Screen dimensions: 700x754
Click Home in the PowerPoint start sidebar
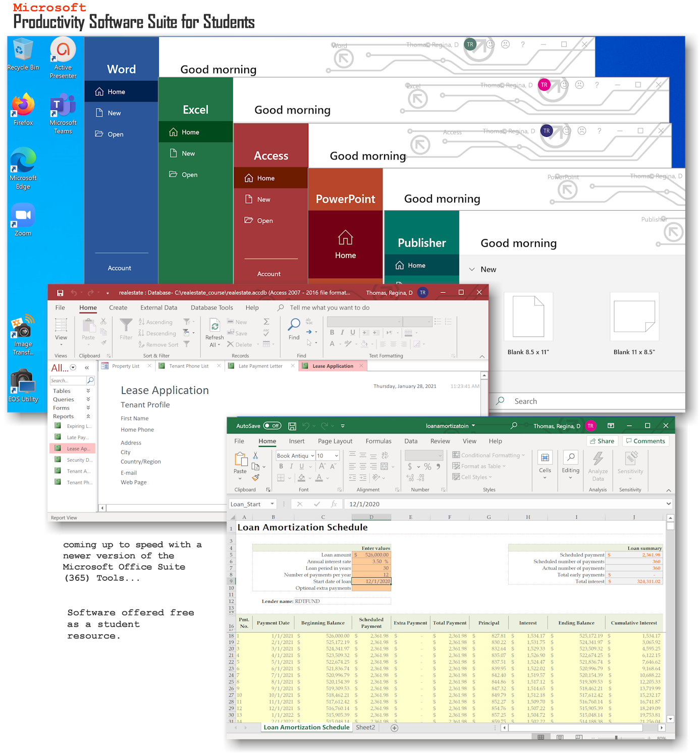click(346, 245)
